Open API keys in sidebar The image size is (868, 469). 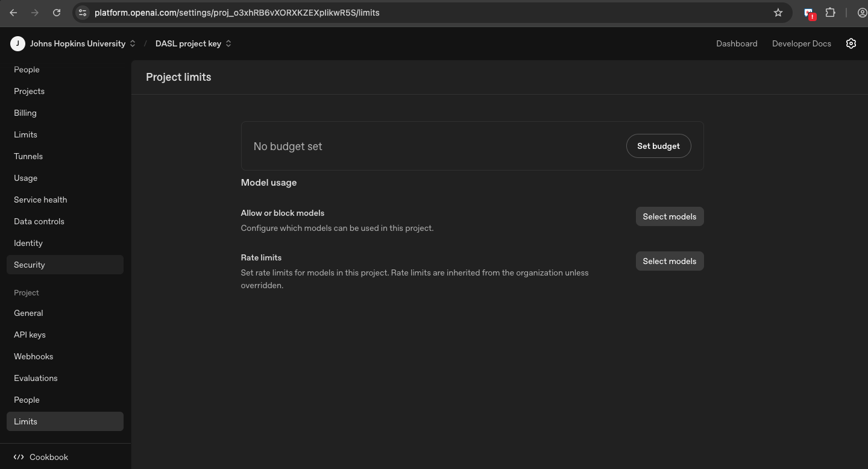[65, 335]
